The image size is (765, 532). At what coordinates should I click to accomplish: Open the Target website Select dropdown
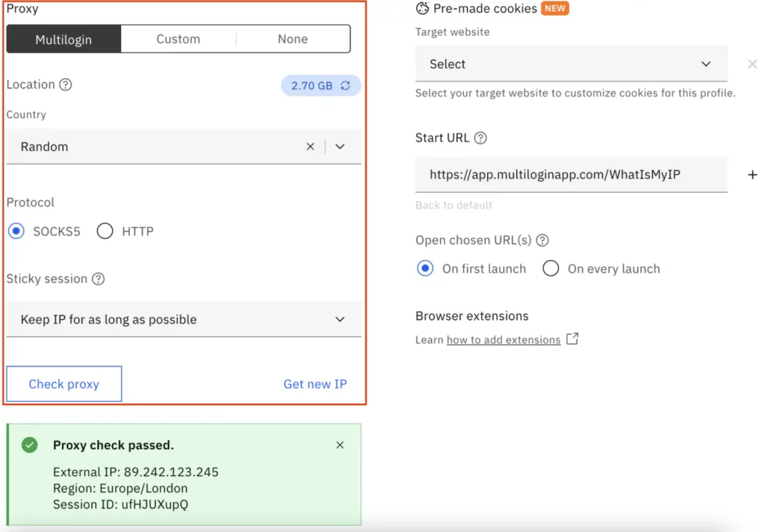coord(572,64)
